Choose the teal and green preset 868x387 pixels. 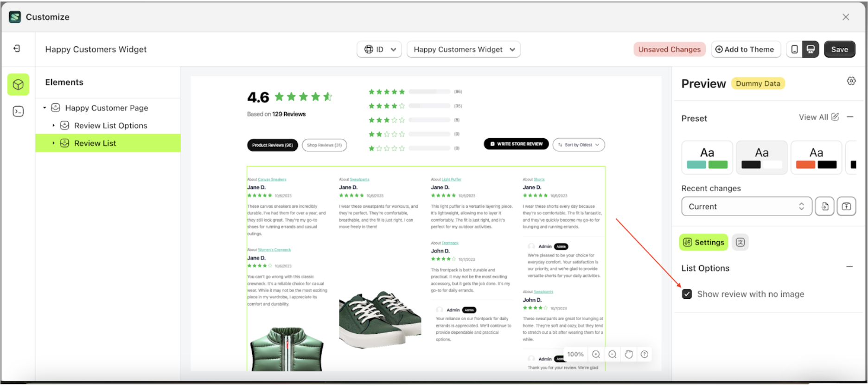(x=707, y=158)
